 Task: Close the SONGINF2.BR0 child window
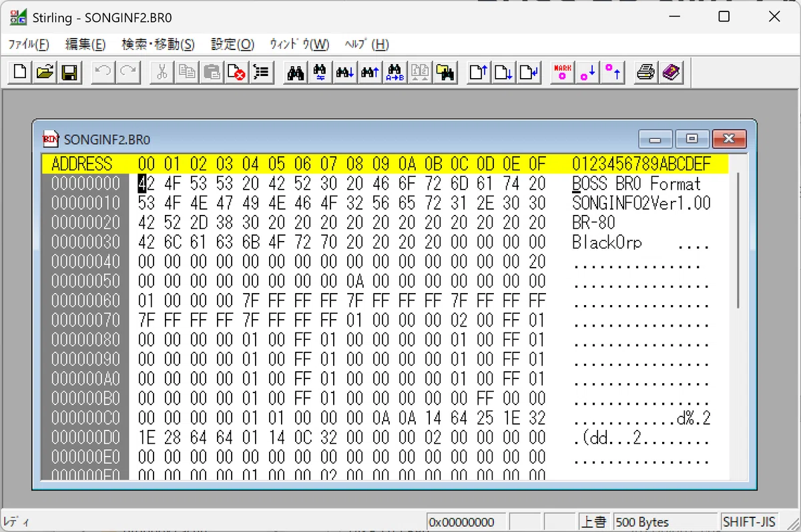(729, 139)
